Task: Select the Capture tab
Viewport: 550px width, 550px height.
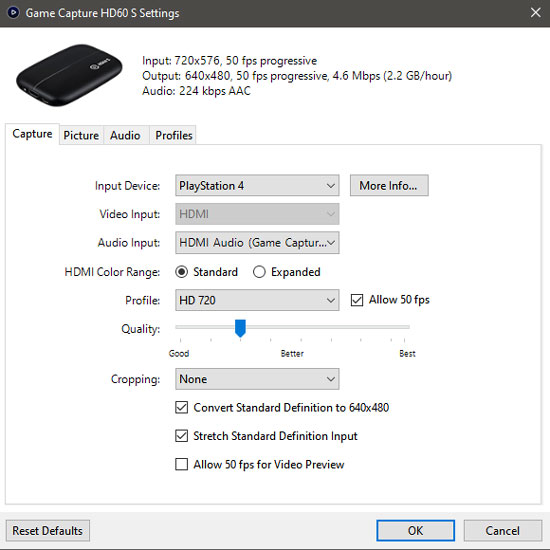Action: 32,134
